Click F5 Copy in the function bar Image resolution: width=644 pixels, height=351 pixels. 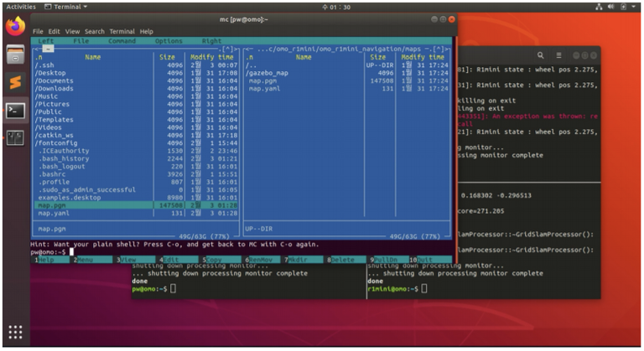pyautogui.click(x=221, y=260)
